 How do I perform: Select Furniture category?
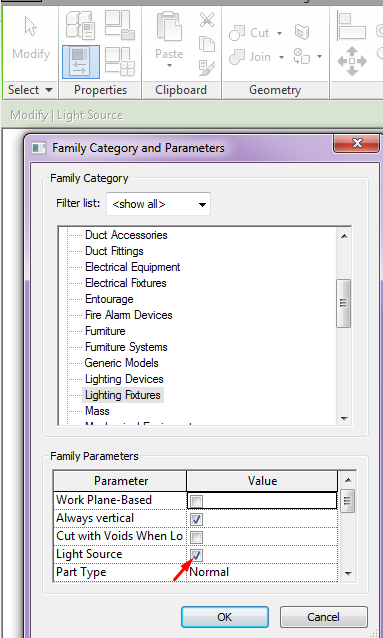click(x=105, y=331)
